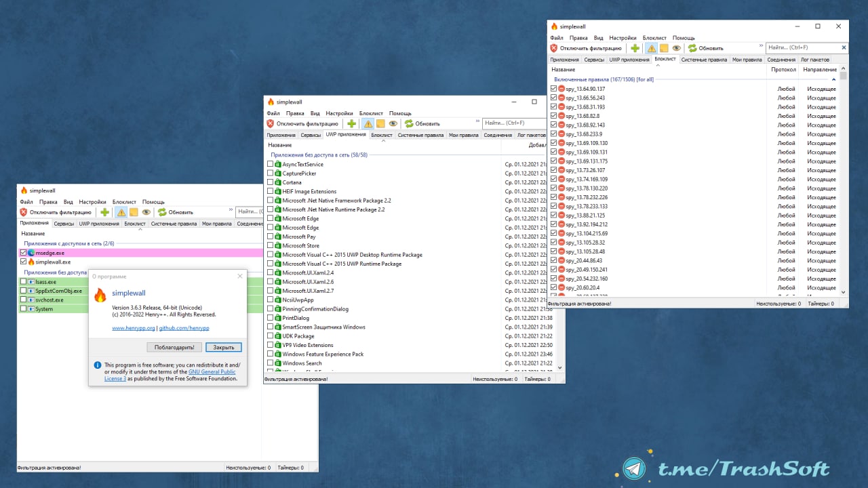Click flame icon beside simplewall.exe row

31,262
